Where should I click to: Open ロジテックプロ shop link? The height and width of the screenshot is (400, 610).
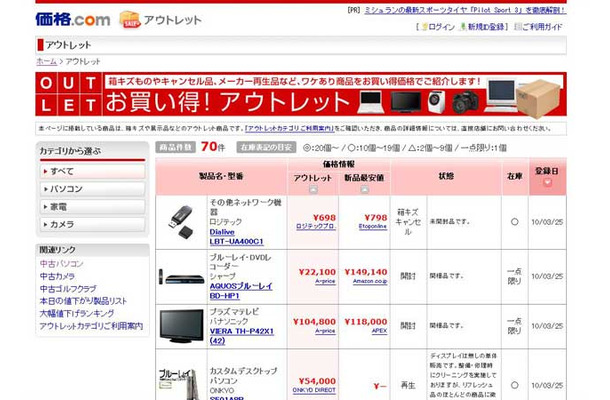316,226
